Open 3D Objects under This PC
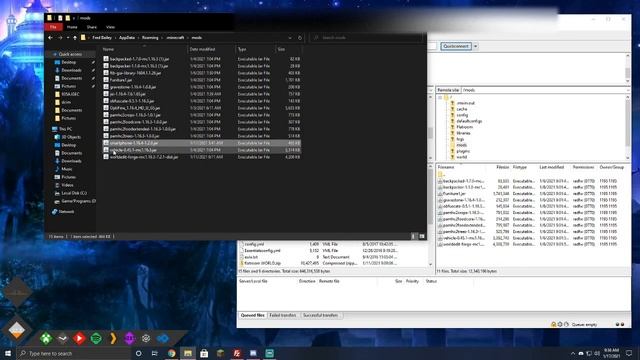The image size is (640, 360). pos(71,137)
